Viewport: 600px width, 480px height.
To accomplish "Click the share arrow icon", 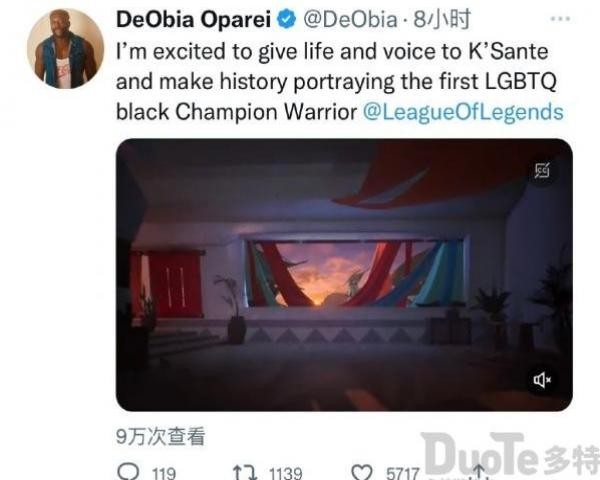I will [478, 472].
